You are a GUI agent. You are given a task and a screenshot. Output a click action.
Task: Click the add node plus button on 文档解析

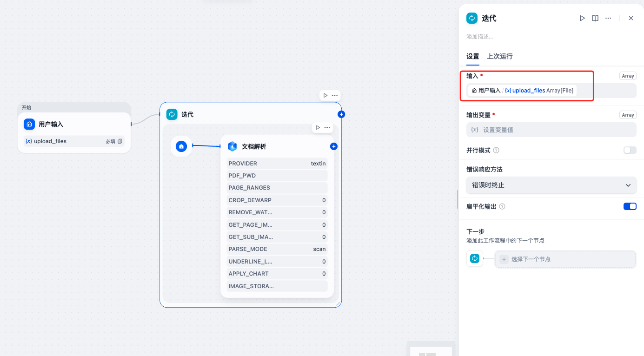point(333,146)
